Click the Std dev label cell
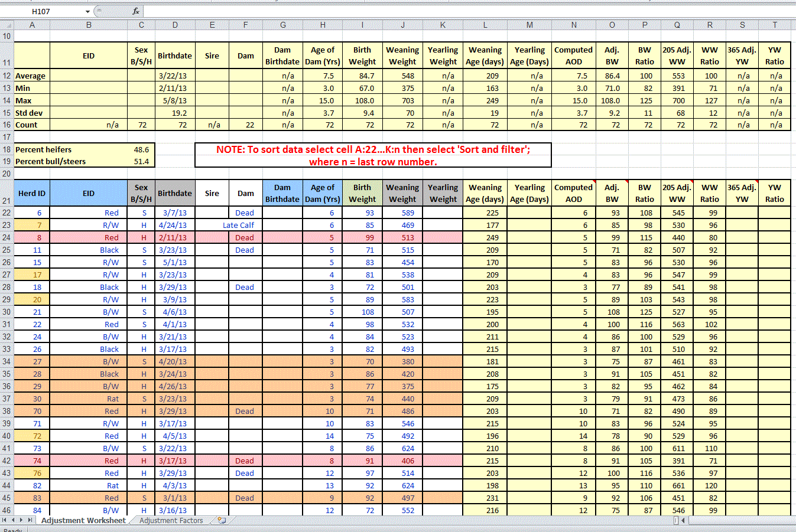 [32, 113]
